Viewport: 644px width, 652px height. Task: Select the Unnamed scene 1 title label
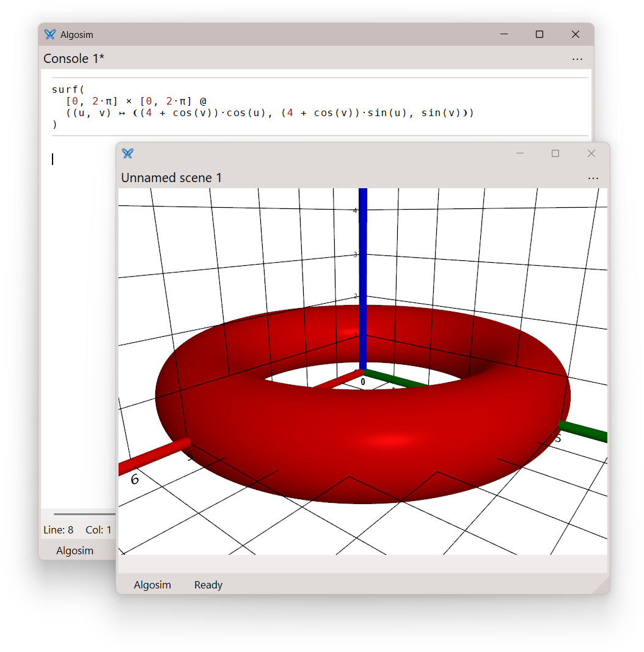pyautogui.click(x=172, y=178)
